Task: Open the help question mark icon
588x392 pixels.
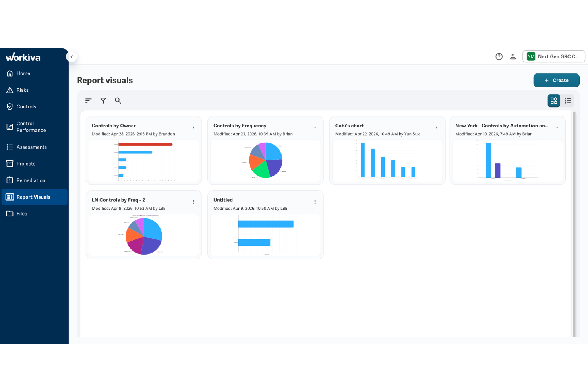Action: click(499, 56)
